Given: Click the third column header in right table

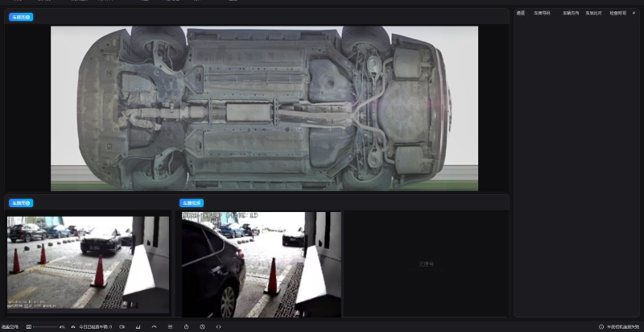Looking at the screenshot, I should (571, 13).
